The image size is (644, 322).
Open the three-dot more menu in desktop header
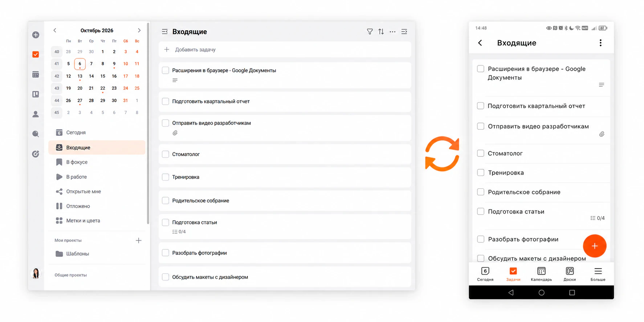click(x=392, y=32)
